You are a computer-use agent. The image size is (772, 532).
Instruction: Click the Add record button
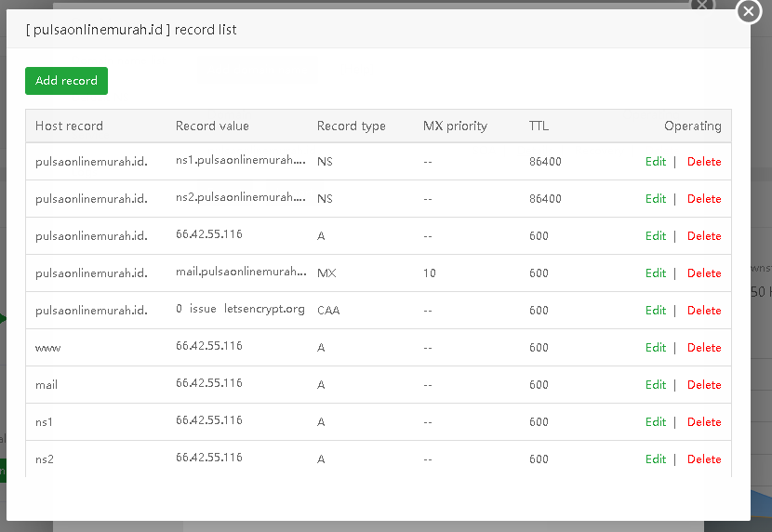coord(66,81)
